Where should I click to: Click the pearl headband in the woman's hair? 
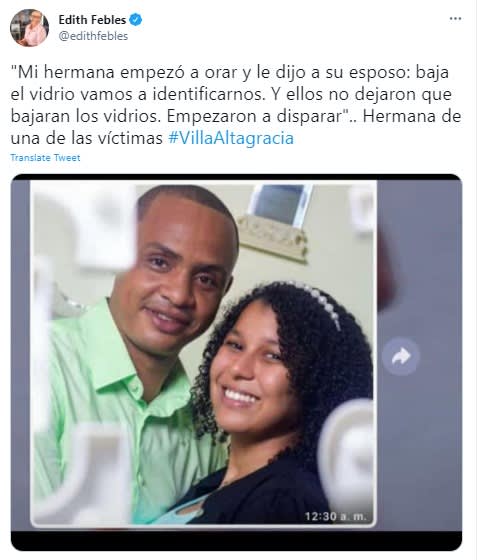[x=318, y=302]
